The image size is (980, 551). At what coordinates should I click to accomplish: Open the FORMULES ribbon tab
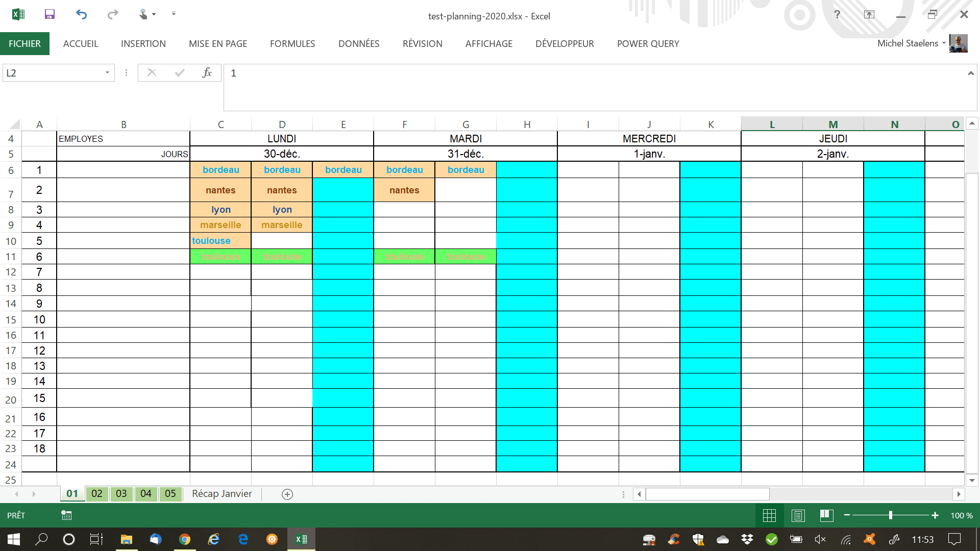coord(292,44)
